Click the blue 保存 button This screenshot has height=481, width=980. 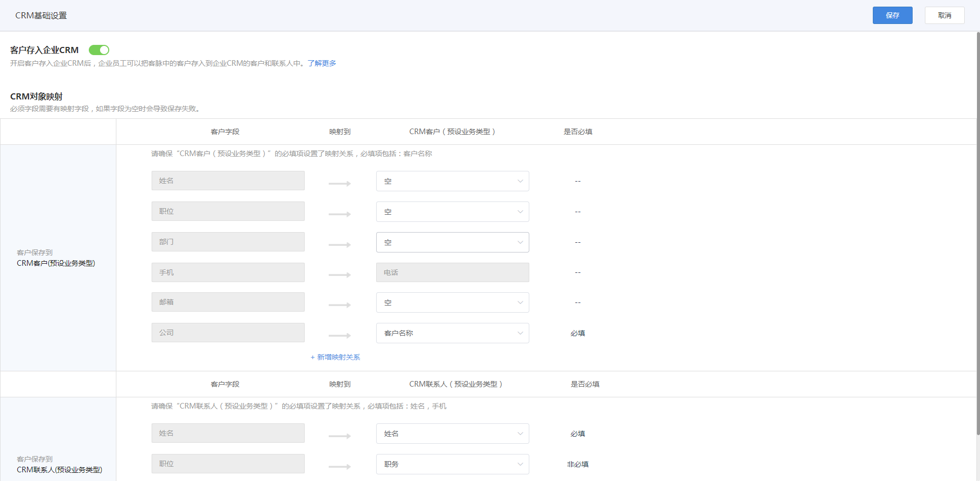click(892, 15)
